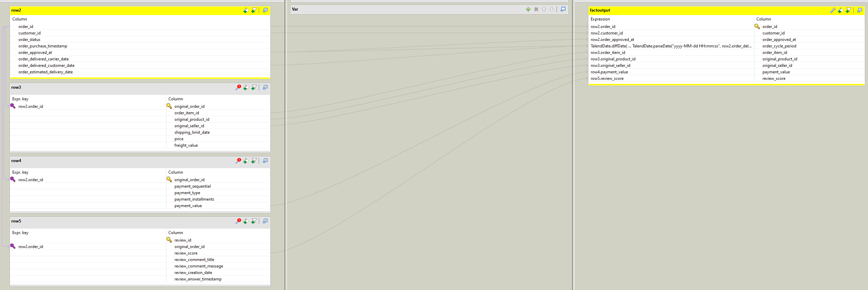Viewport: 868px width, 290px height.
Task: Minimize the factoutput table
Action: [x=860, y=10]
